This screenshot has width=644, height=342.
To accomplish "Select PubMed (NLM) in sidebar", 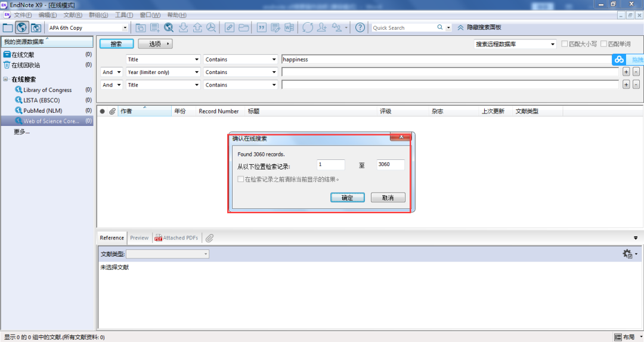I will tap(43, 110).
